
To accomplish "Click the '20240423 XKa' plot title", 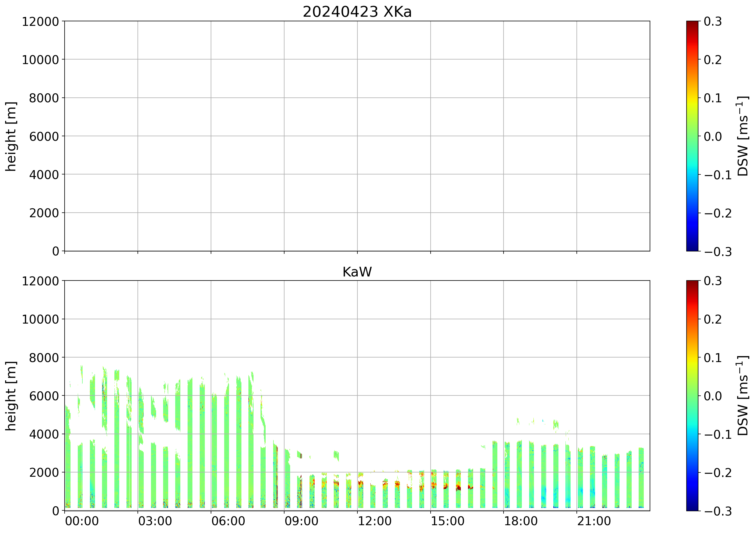I will tap(357, 12).
